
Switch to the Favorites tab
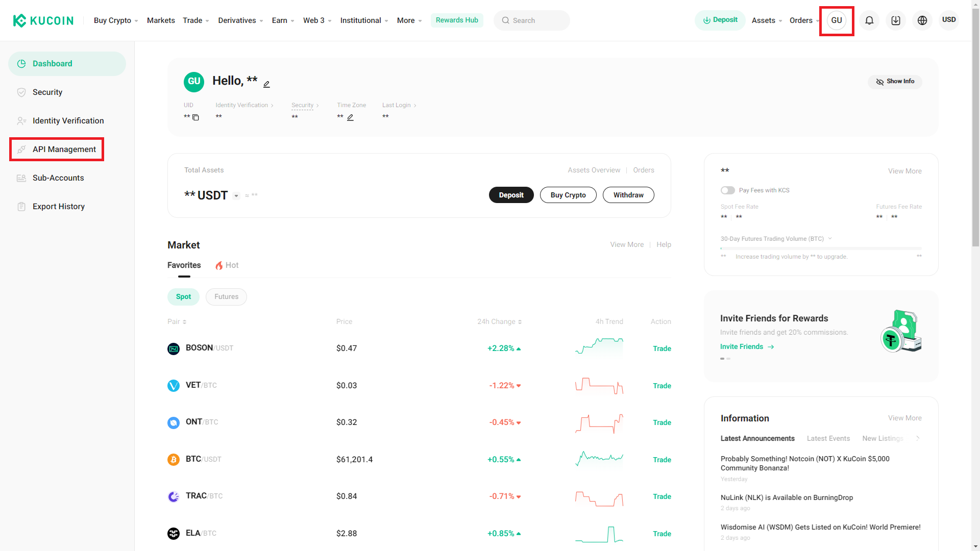(184, 265)
